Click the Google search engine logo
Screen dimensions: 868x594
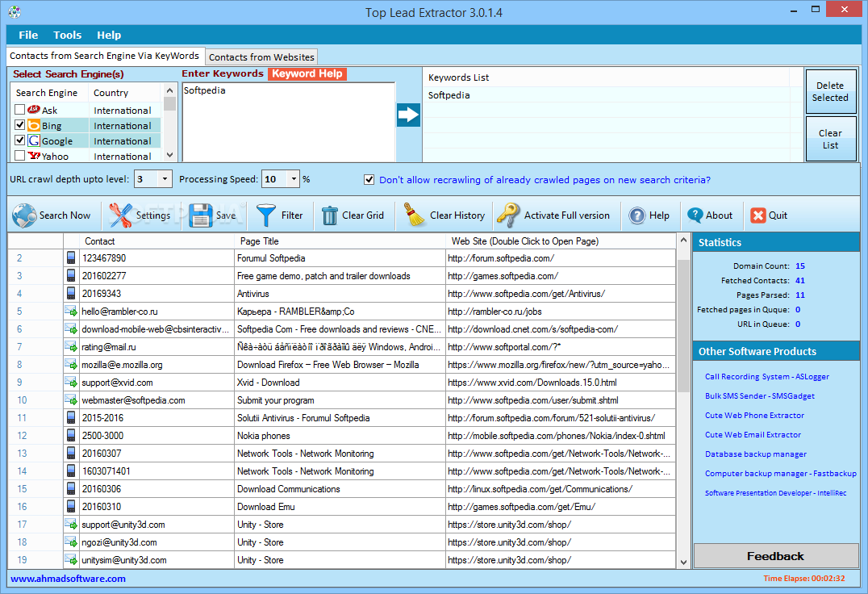coord(34,140)
